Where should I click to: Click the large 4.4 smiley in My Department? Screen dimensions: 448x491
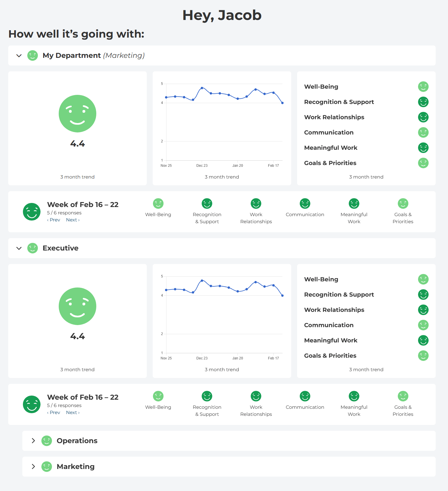(78, 114)
